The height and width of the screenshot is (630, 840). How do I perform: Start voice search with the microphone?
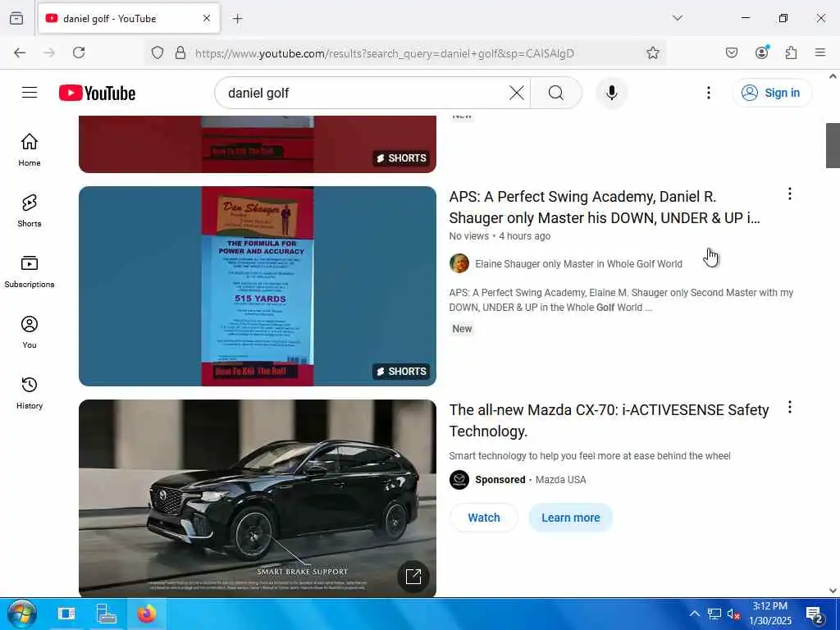[x=611, y=93]
